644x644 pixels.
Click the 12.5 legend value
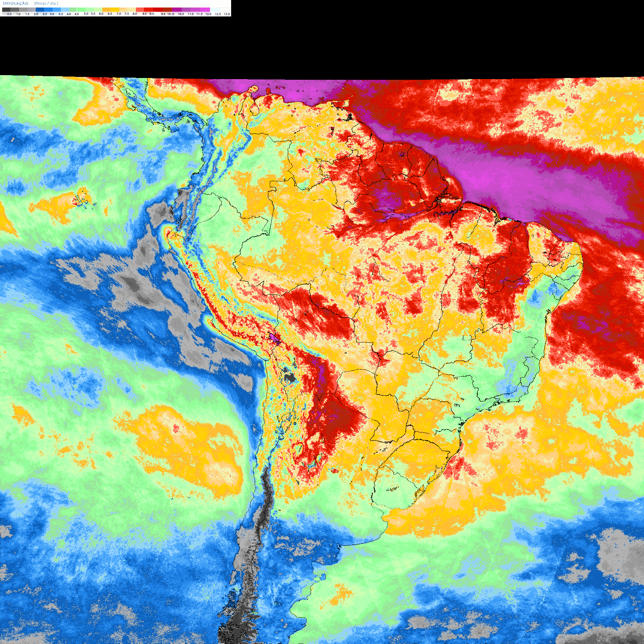218,14
